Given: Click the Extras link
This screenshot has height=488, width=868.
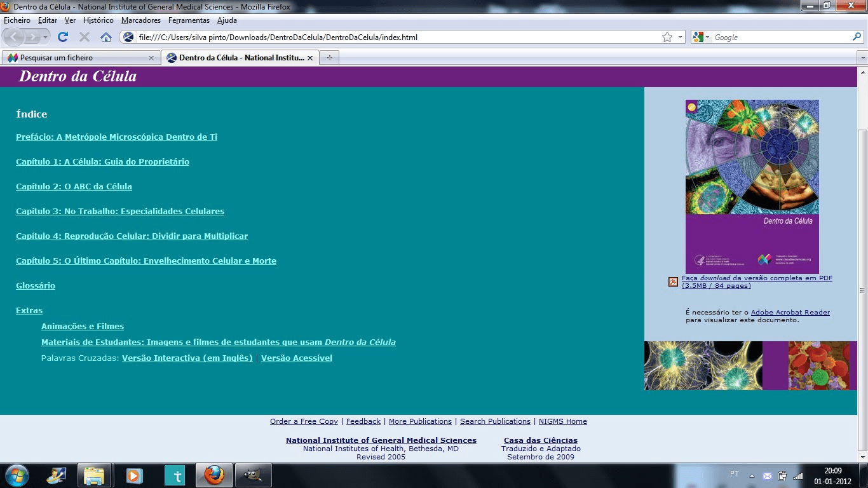Looking at the screenshot, I should (x=29, y=311).
